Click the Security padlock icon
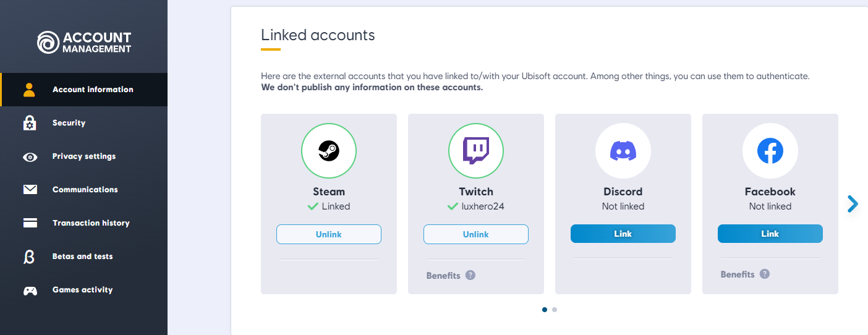The image size is (868, 335). pyautogui.click(x=30, y=123)
